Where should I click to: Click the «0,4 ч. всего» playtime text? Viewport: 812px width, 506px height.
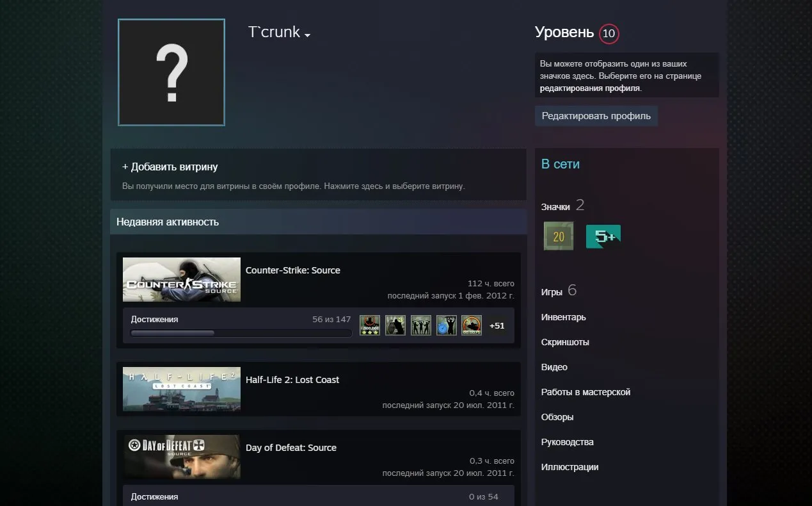point(491,393)
